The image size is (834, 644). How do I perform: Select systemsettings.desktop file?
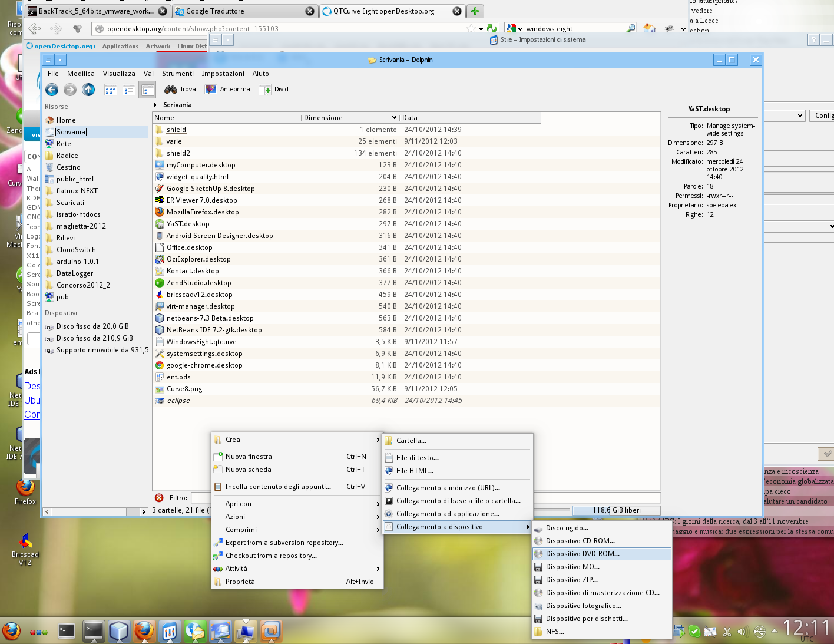point(204,354)
